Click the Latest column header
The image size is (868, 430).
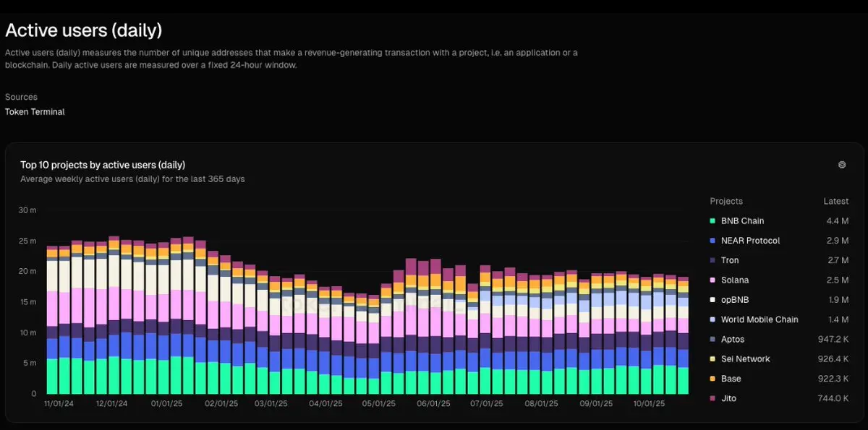coord(836,202)
